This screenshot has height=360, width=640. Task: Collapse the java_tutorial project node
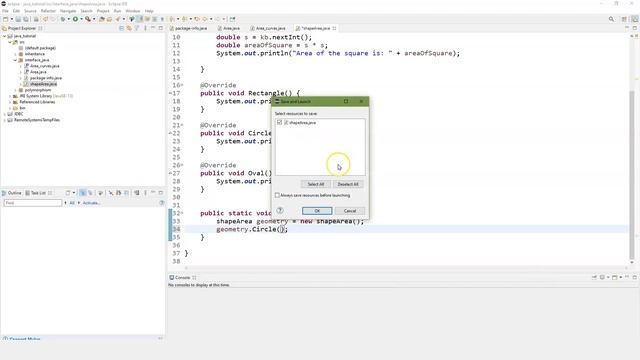pyautogui.click(x=4, y=36)
